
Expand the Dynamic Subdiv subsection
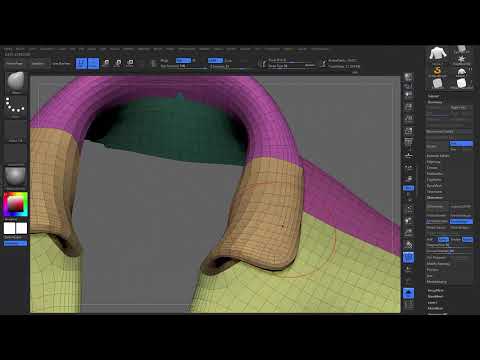point(440,132)
